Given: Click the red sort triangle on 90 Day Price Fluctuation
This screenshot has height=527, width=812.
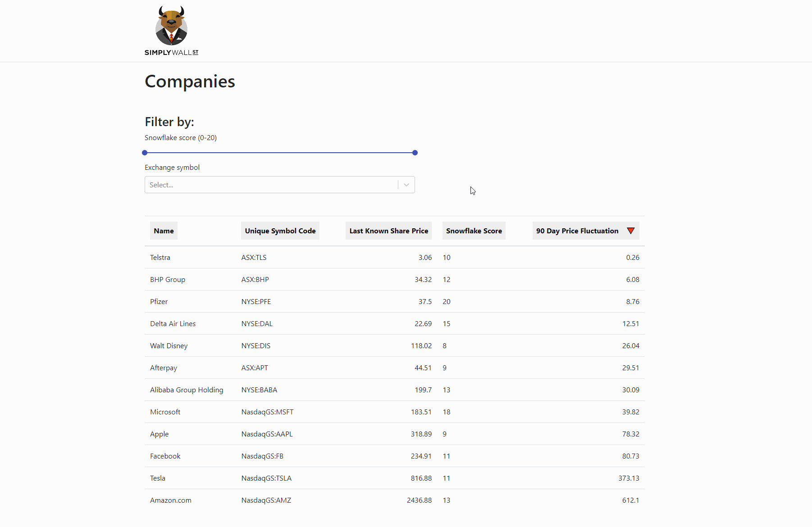Looking at the screenshot, I should [630, 230].
